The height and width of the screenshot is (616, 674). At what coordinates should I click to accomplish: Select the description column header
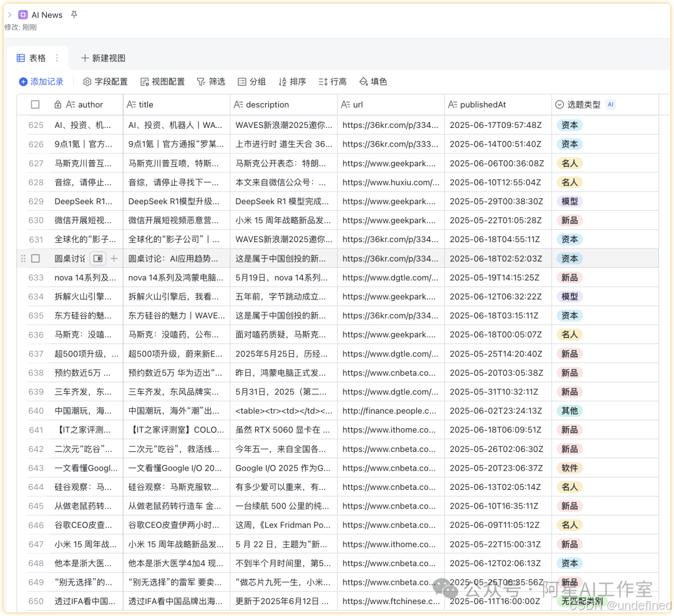point(284,104)
